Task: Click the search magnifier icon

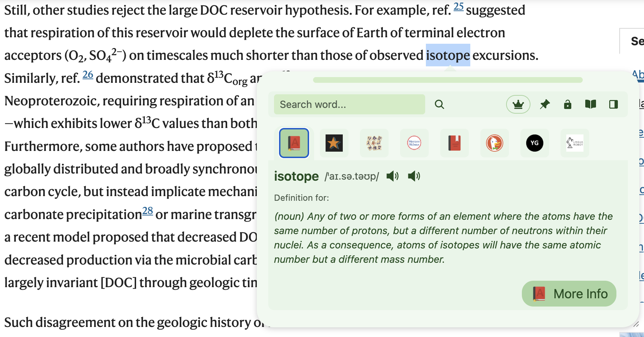Action: [x=439, y=104]
